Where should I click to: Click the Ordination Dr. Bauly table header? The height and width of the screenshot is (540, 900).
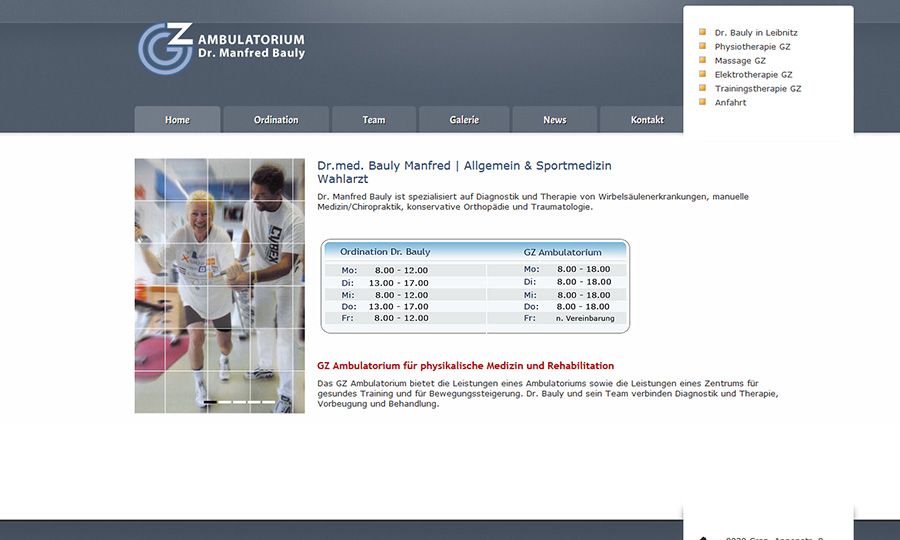(385, 251)
